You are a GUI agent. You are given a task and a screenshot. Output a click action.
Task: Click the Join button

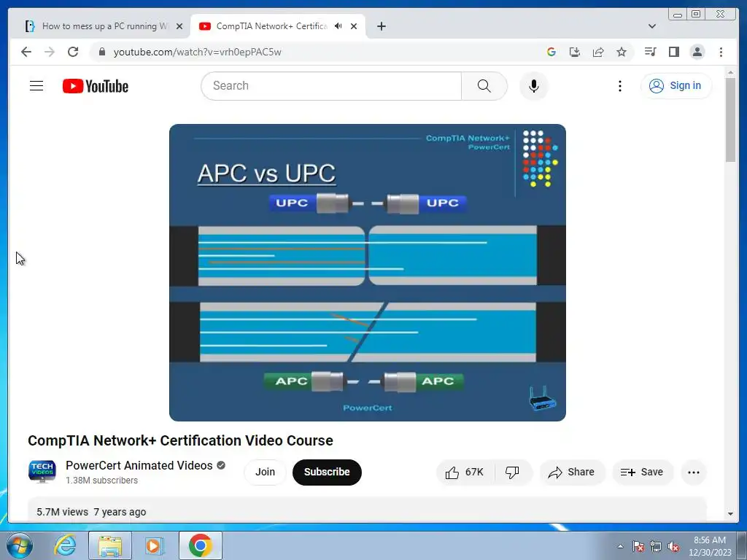point(265,472)
